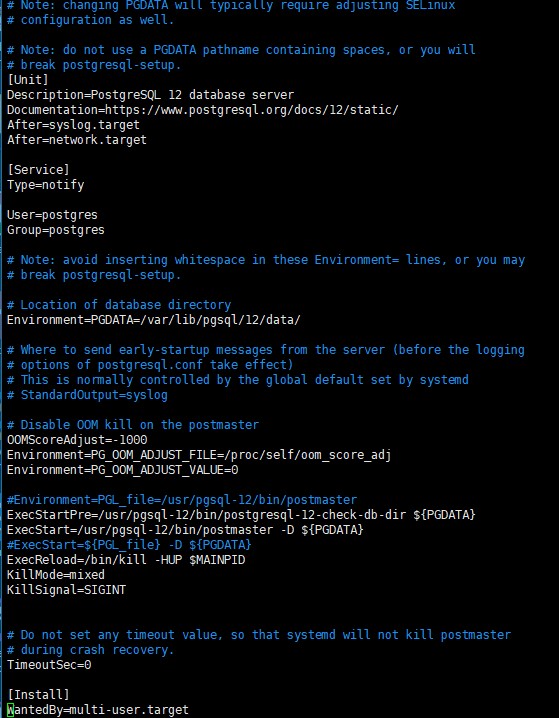The height and width of the screenshot is (718, 559).
Task: Click the [Service] section header
Action: pos(38,169)
